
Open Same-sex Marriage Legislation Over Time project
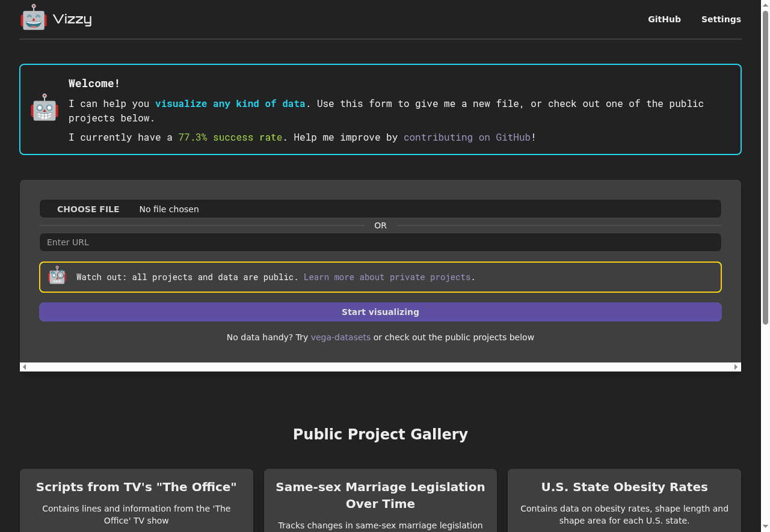380,495
